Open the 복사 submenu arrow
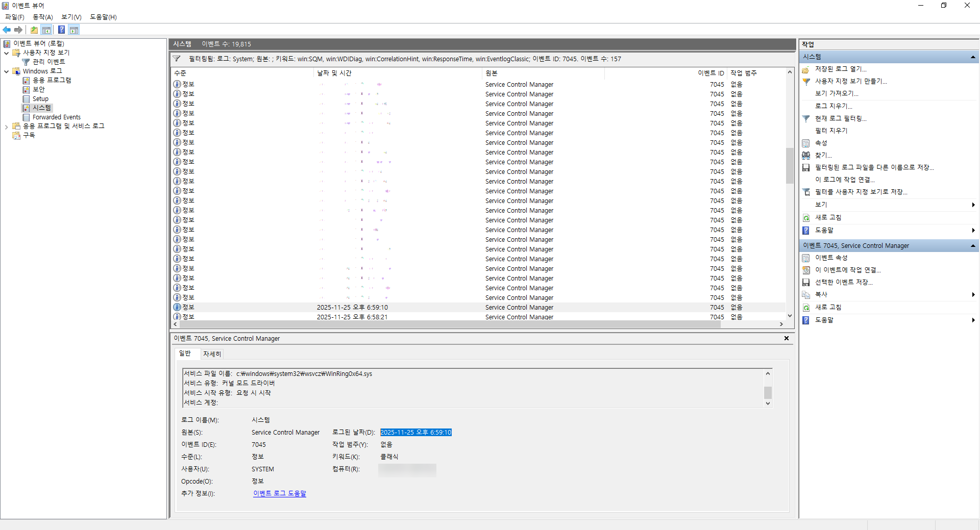This screenshot has height=530, width=980. (x=973, y=295)
